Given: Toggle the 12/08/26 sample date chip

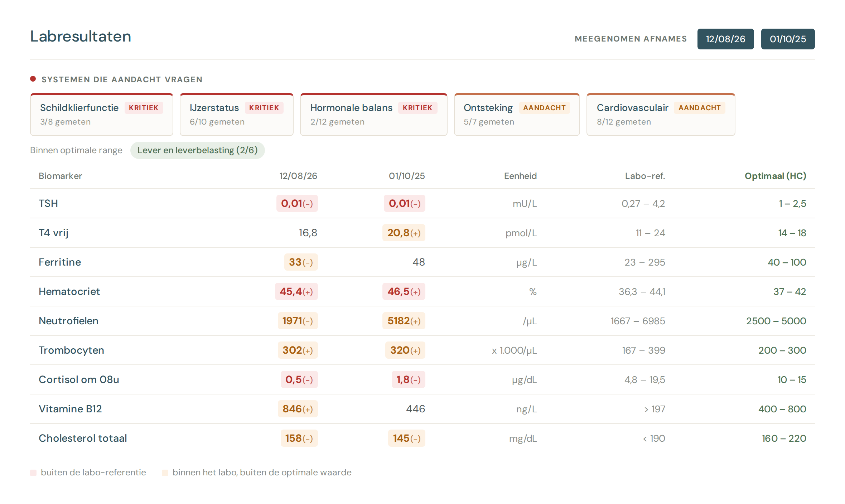Looking at the screenshot, I should [725, 39].
